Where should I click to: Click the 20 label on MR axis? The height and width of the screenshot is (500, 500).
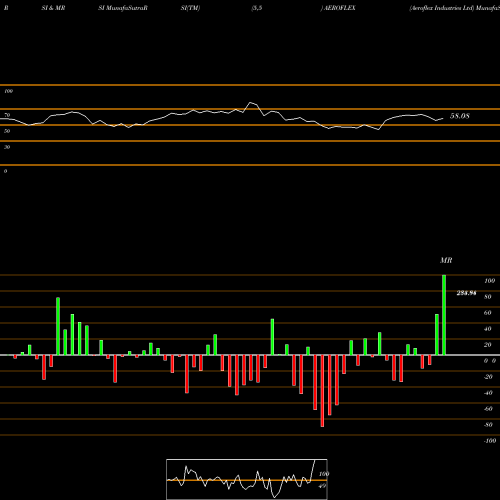(x=488, y=345)
